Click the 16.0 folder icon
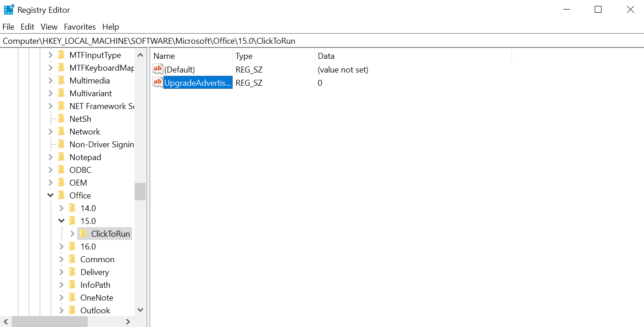The image size is (644, 327). click(x=72, y=247)
